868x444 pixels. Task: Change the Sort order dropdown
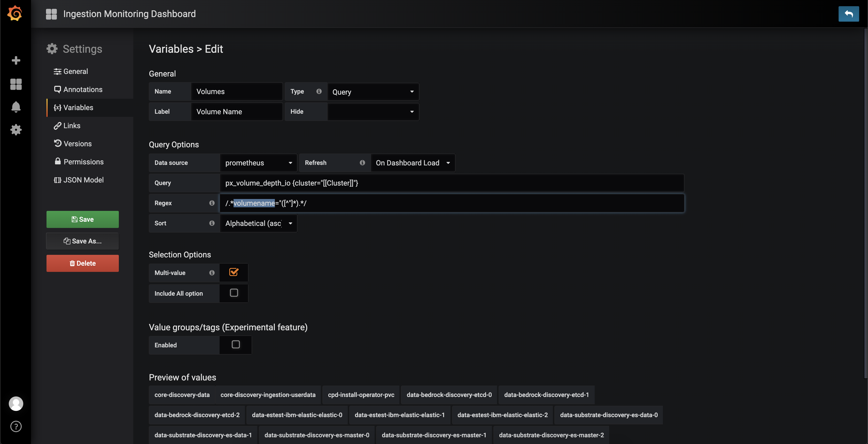pos(258,223)
